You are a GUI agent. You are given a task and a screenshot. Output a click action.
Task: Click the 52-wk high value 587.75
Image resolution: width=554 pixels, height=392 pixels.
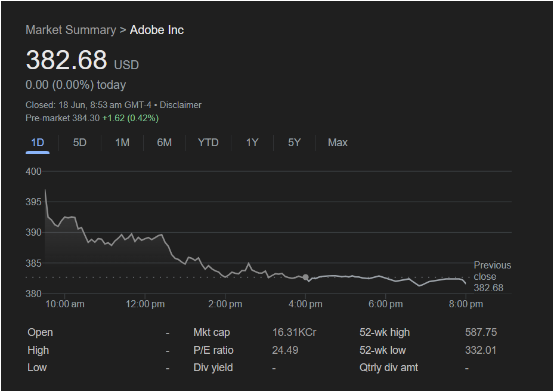[x=481, y=332]
